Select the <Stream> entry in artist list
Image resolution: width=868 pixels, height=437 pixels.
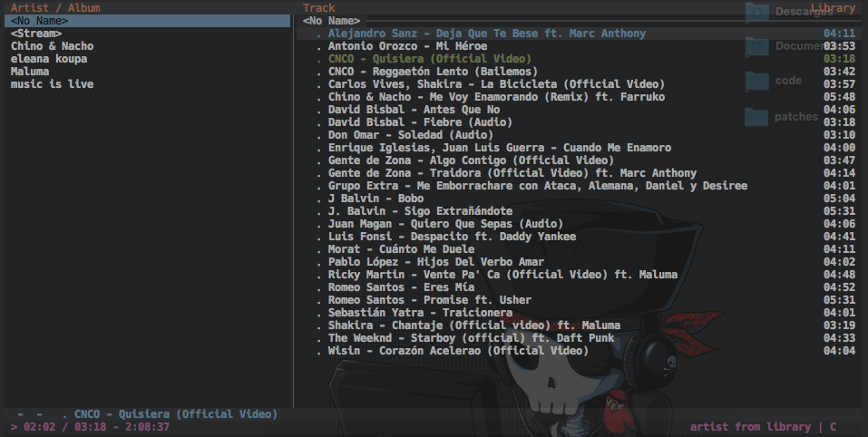36,34
